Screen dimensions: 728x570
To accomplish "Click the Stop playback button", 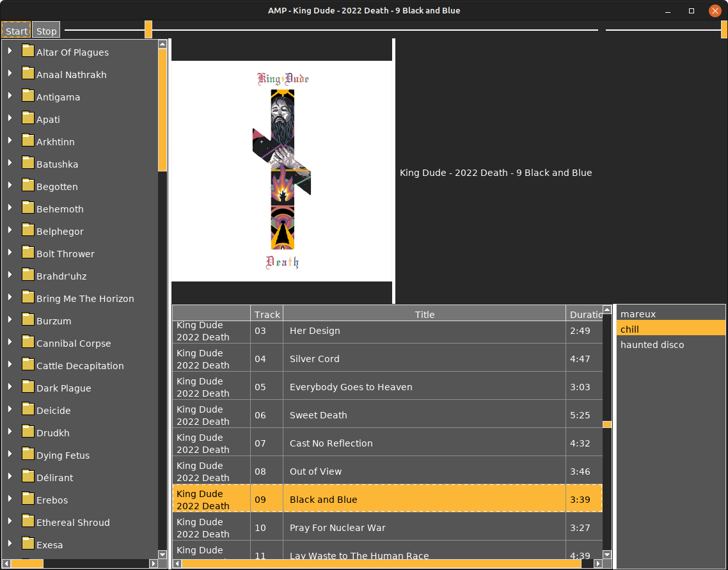I will pyautogui.click(x=46, y=31).
